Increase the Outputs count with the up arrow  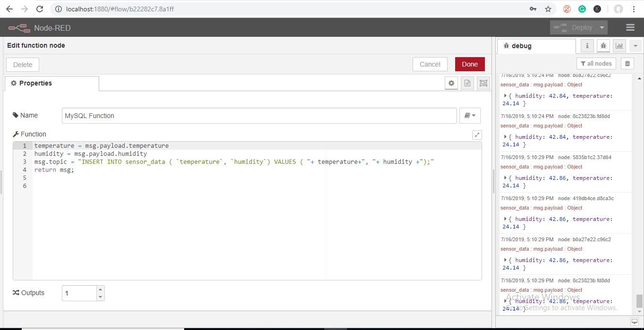[x=100, y=289]
